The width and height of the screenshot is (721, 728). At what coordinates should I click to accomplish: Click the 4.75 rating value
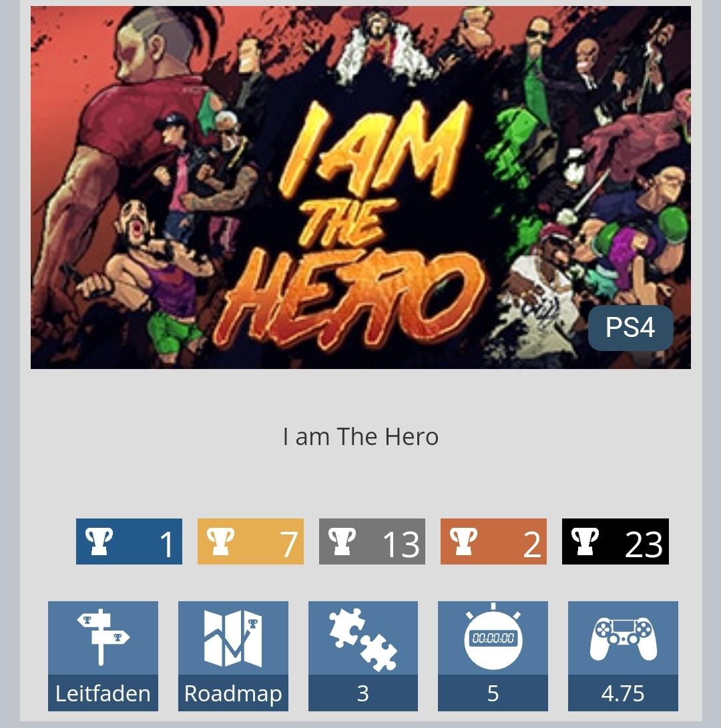coord(623,693)
